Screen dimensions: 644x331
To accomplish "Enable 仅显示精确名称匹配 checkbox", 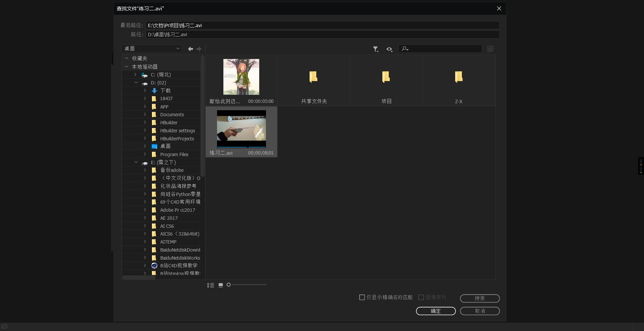I will pos(362,297).
